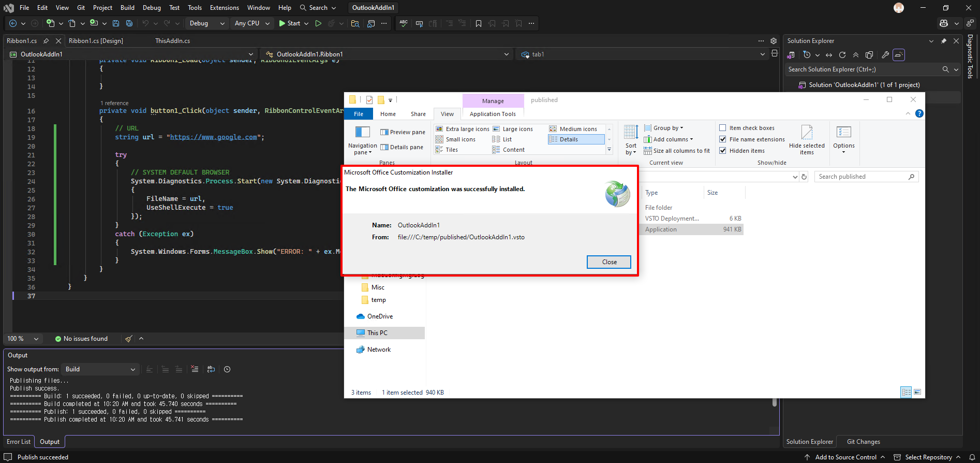This screenshot has width=980, height=463.
Task: Open the Home tab in File Explorer
Action: (388, 114)
